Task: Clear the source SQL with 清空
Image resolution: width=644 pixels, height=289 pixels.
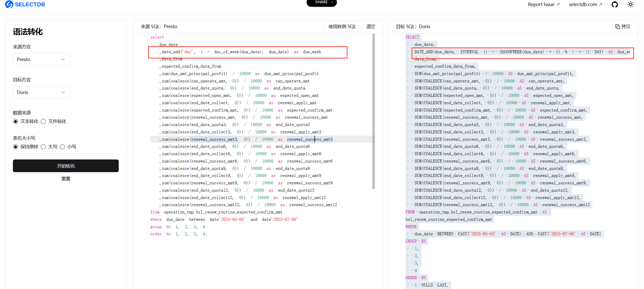Action: (x=371, y=27)
